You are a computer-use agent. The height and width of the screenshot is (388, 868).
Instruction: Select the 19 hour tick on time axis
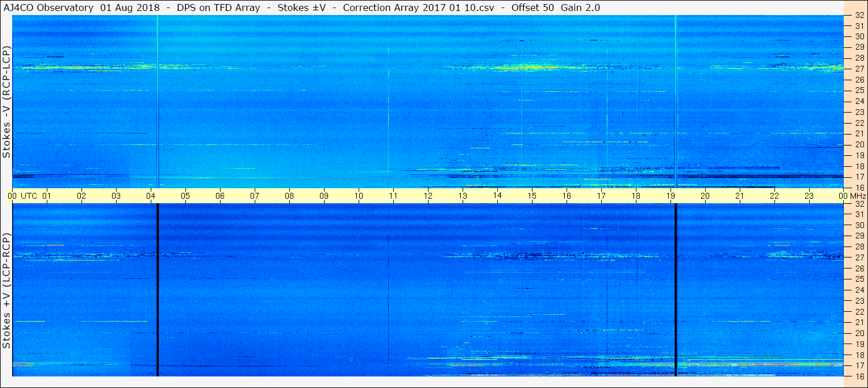click(x=670, y=196)
